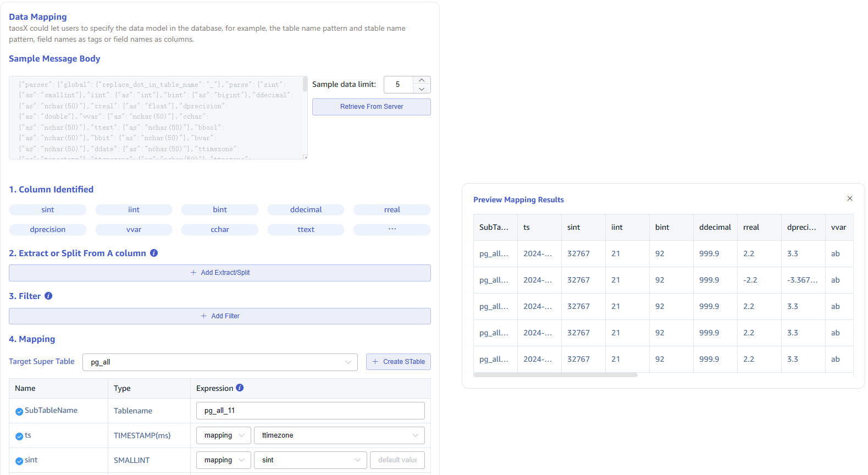Click the Create STable button
The width and height of the screenshot is (868, 475).
(x=398, y=362)
